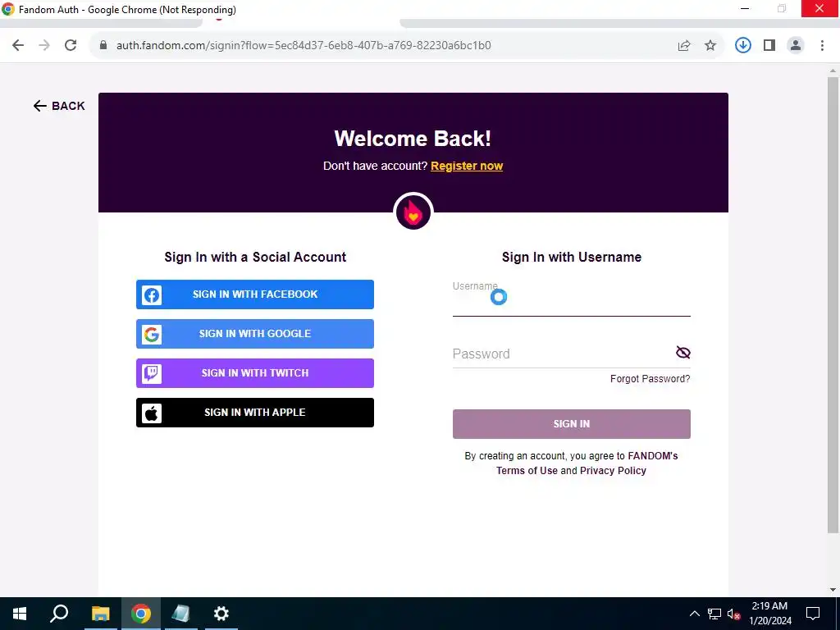840x630 pixels.
Task: Click the page vertical scrollbar
Action: (833, 305)
